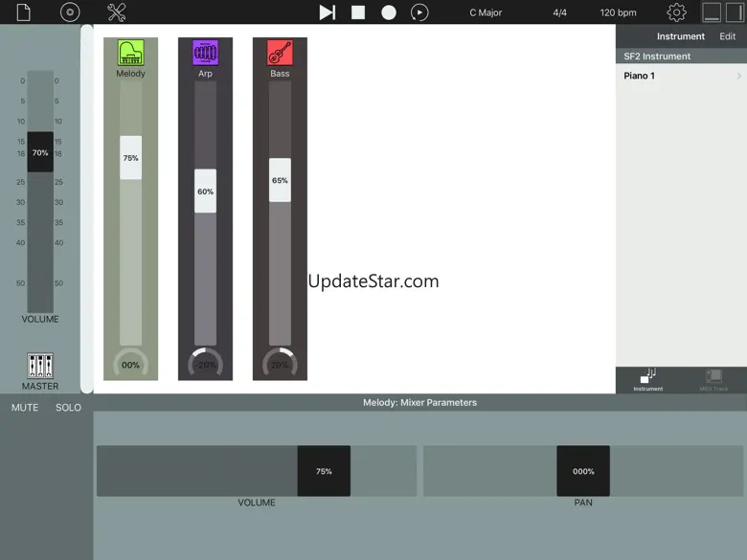Change the 4/4 time signature
Image resolution: width=747 pixels, height=560 pixels.
[x=560, y=12]
